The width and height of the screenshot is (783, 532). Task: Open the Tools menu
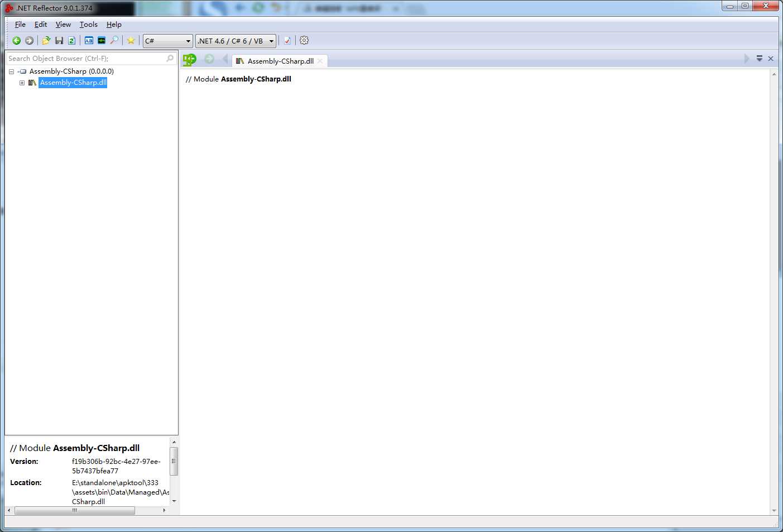pos(88,25)
